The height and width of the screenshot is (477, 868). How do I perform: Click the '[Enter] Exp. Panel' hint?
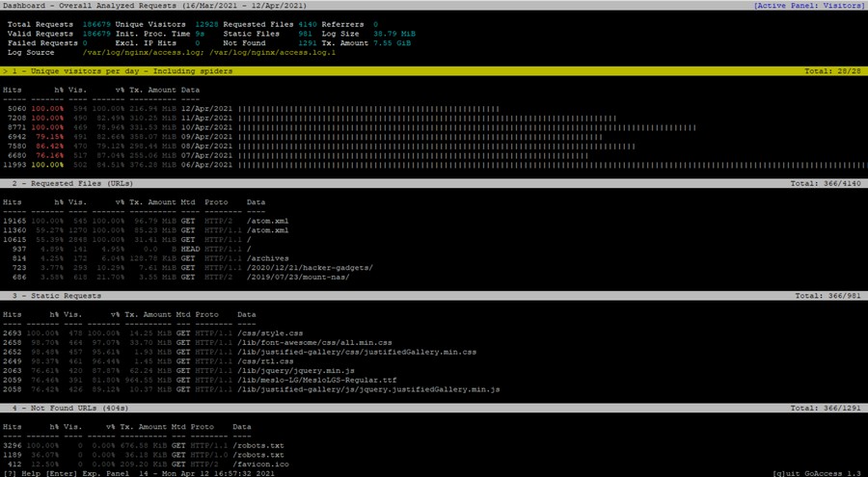(88, 473)
